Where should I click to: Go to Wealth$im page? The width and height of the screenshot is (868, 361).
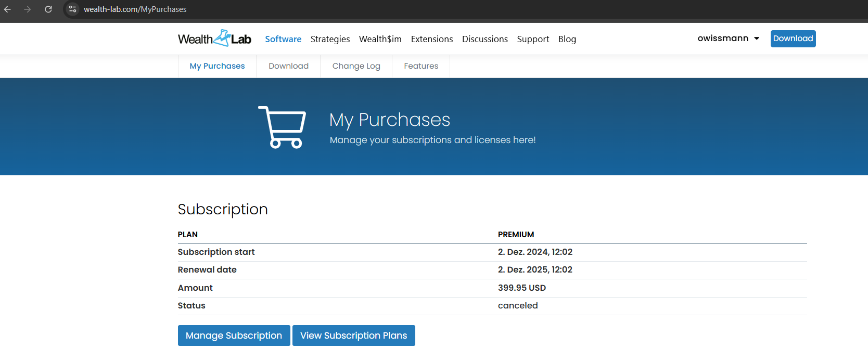(x=380, y=39)
